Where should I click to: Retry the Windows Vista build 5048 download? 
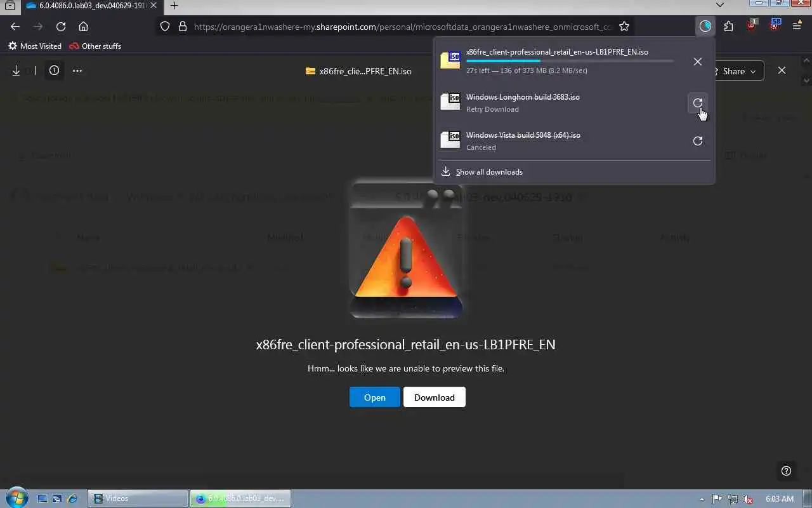(698, 141)
